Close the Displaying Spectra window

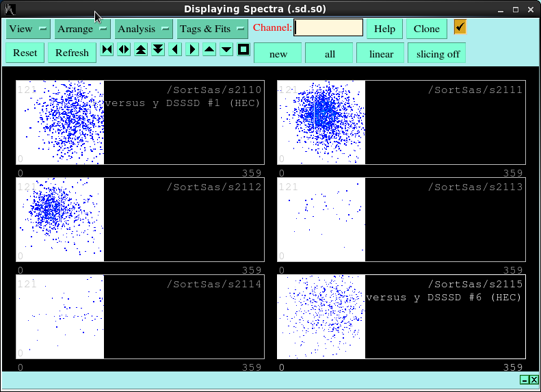531,10
